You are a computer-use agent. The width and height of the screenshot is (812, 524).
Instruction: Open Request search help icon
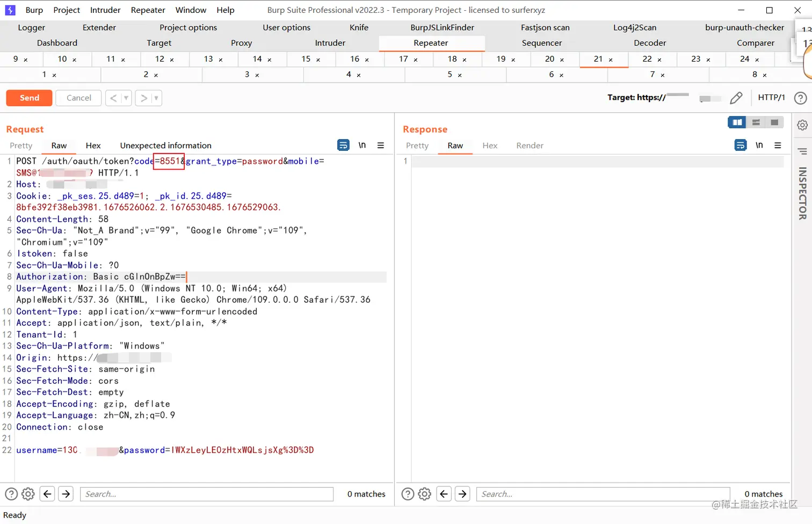[11, 494]
